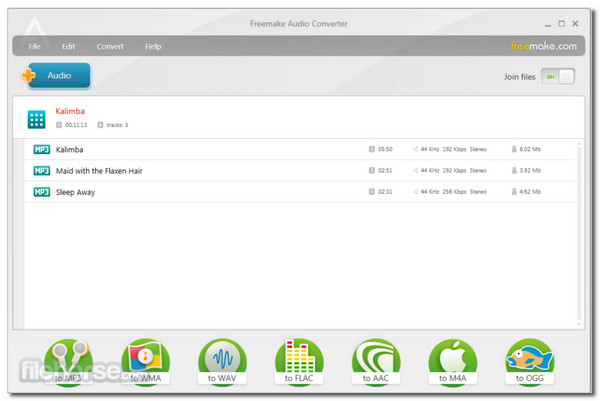Open the Edit menu
The width and height of the screenshot is (600, 401).
click(x=68, y=46)
